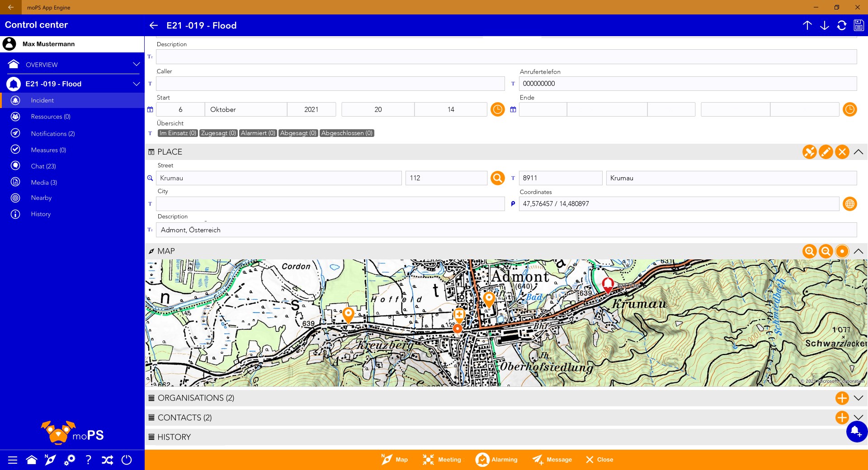Clear the PLACE section with X icon
Image resolution: width=868 pixels, height=470 pixels.
coord(842,152)
